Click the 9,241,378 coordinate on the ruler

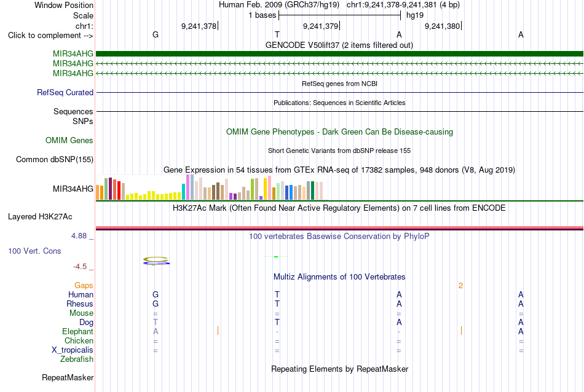coord(199,26)
